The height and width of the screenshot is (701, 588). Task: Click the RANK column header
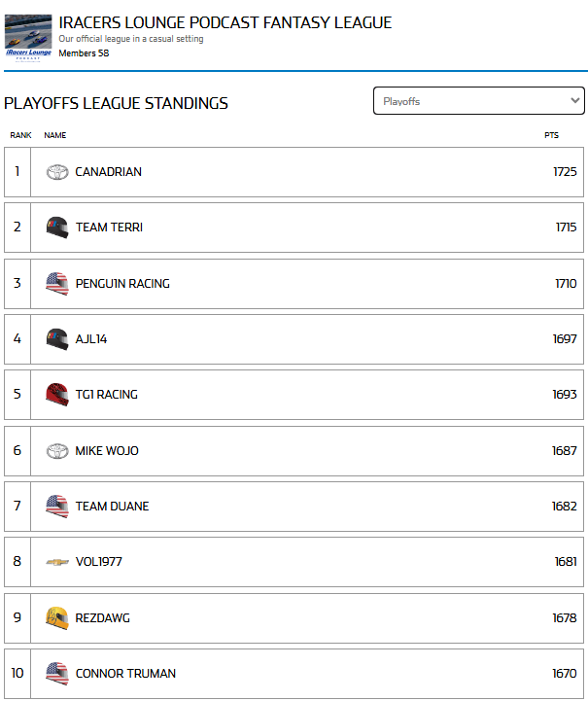pos(20,135)
